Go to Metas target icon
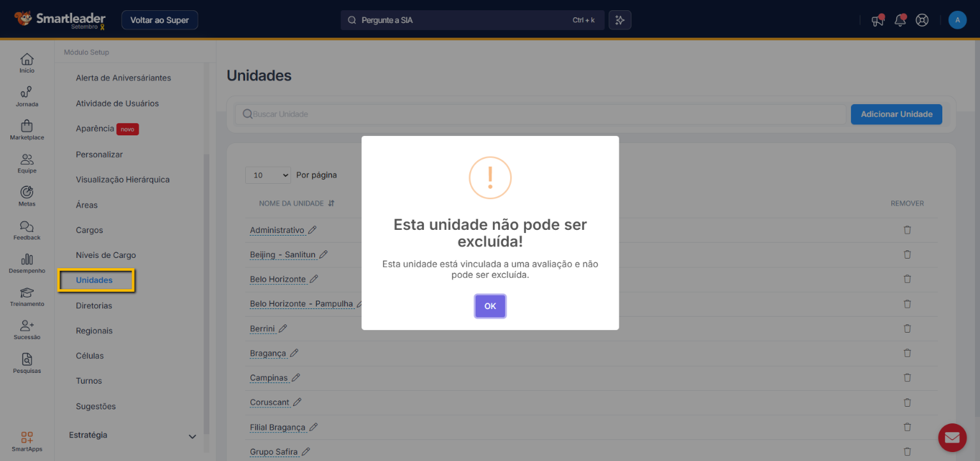This screenshot has width=980, height=461. coord(27,196)
